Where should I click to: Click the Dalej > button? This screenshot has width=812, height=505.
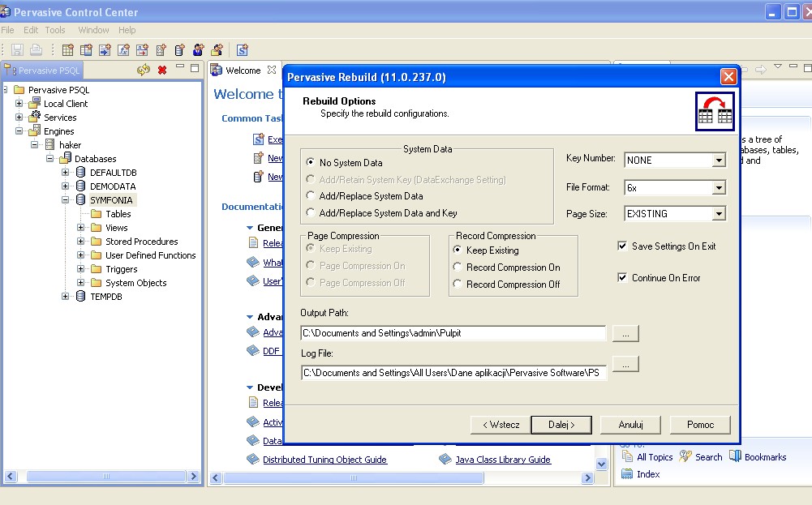[561, 425]
